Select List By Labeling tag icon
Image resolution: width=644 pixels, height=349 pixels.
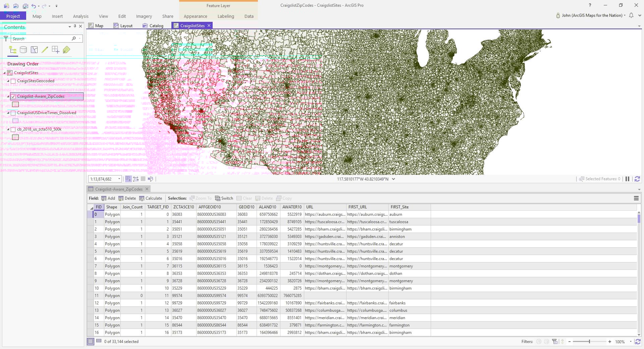click(66, 50)
